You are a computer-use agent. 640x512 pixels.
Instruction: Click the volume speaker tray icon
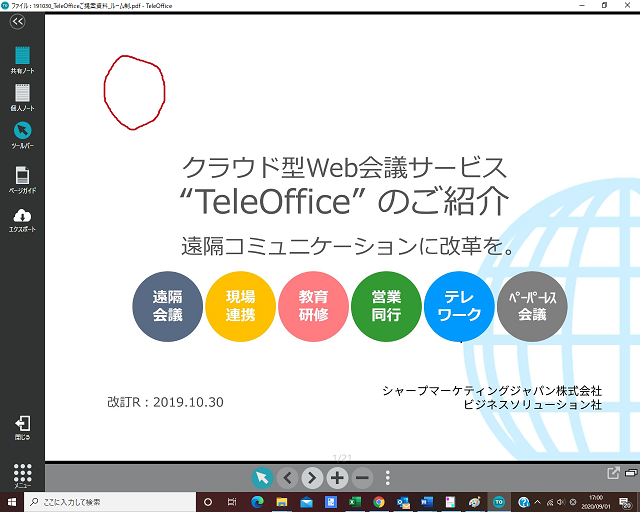[x=561, y=502]
